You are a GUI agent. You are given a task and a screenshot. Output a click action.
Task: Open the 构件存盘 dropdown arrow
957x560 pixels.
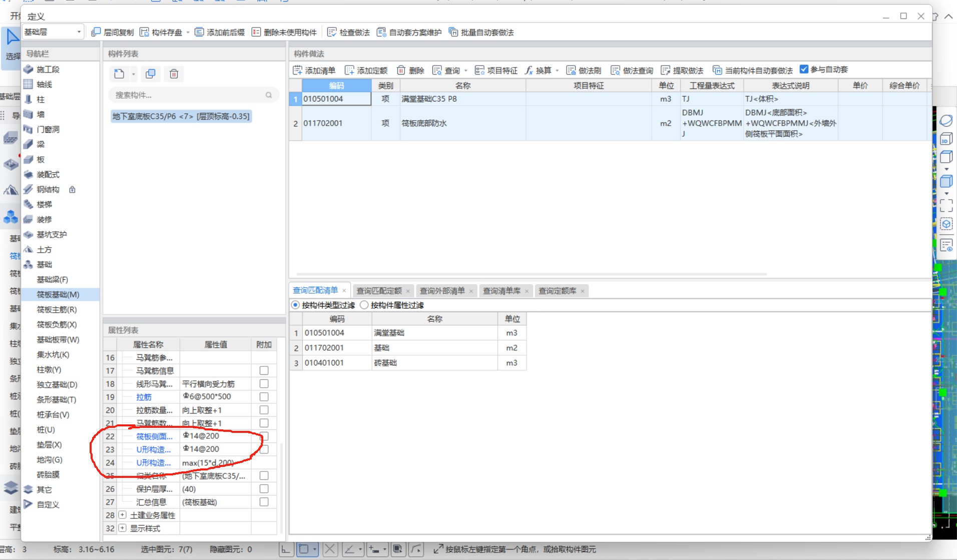tap(188, 33)
